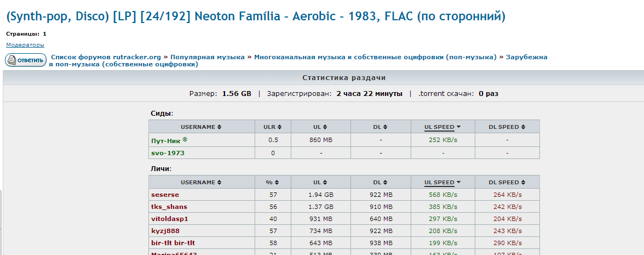Select kyzj888's 734 MB upload value
Screen dimensions: 644x255
(x=320, y=231)
